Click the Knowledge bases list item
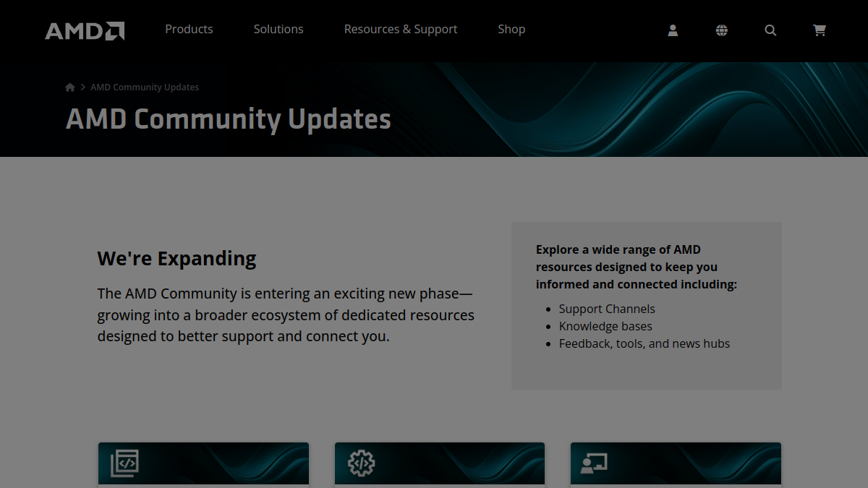This screenshot has width=868, height=488. (605, 326)
